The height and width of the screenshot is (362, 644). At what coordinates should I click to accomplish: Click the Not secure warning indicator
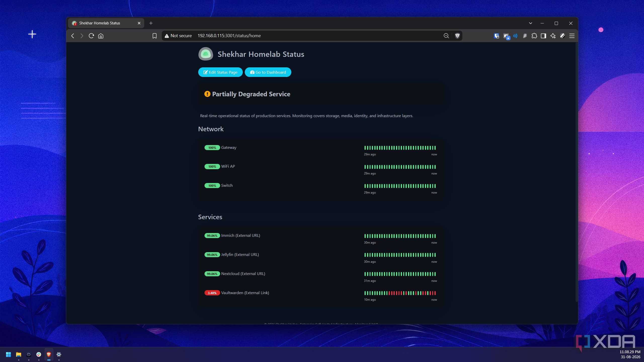[x=178, y=36]
